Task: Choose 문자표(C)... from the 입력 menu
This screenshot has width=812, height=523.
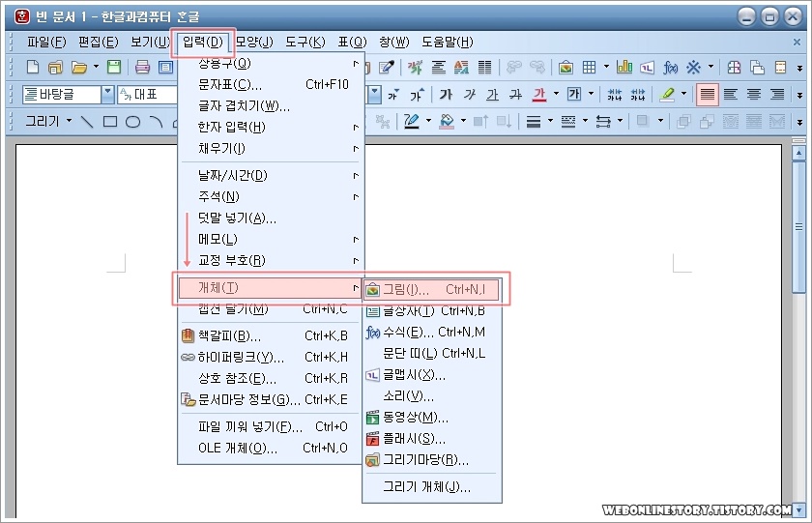Action: 272,84
